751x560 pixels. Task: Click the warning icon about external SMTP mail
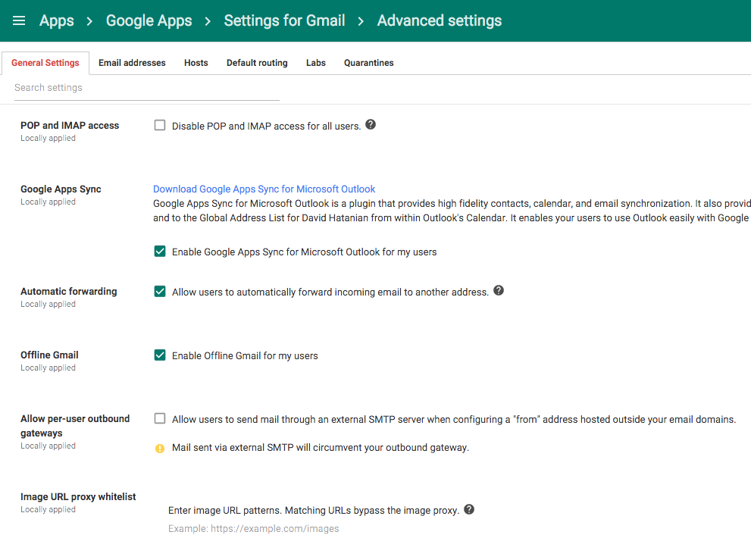tap(159, 448)
